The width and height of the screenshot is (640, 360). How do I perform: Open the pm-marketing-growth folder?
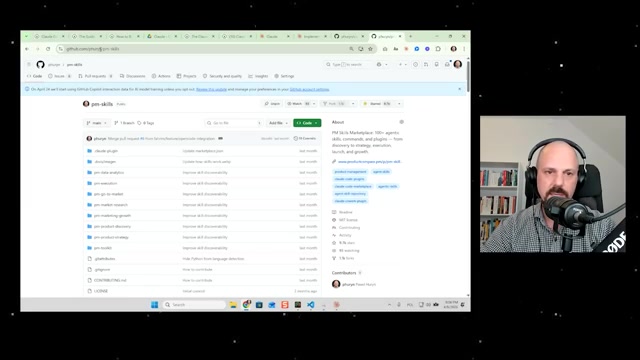pyautogui.click(x=112, y=216)
